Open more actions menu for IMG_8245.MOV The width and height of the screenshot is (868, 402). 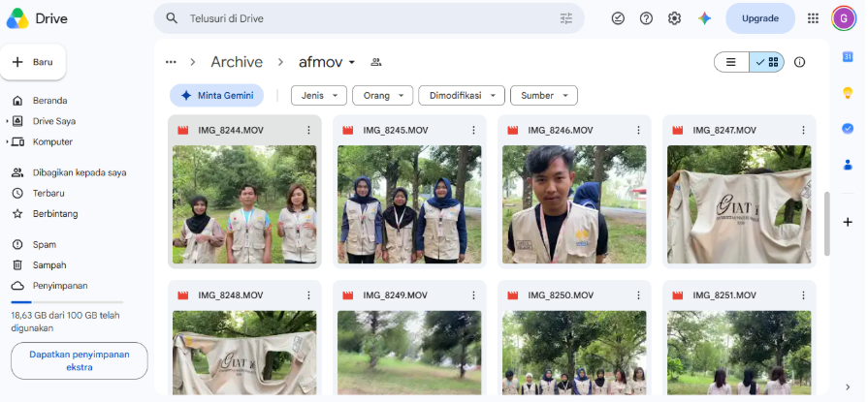click(474, 130)
